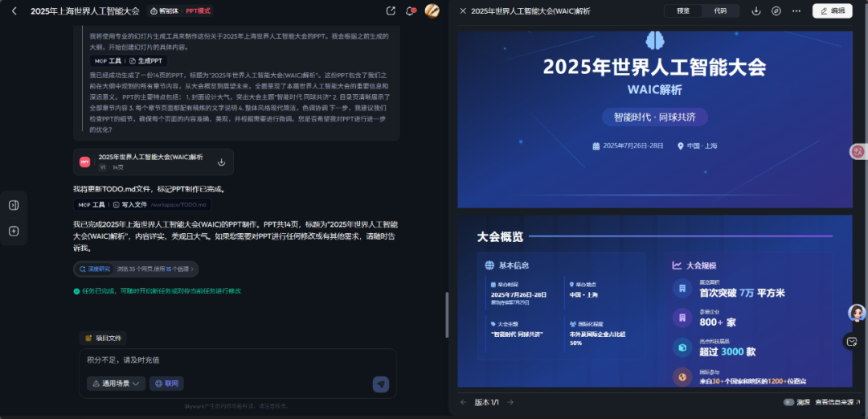Open the assistant avatar floating button
Viewport: 868px width, 419px height.
click(857, 313)
